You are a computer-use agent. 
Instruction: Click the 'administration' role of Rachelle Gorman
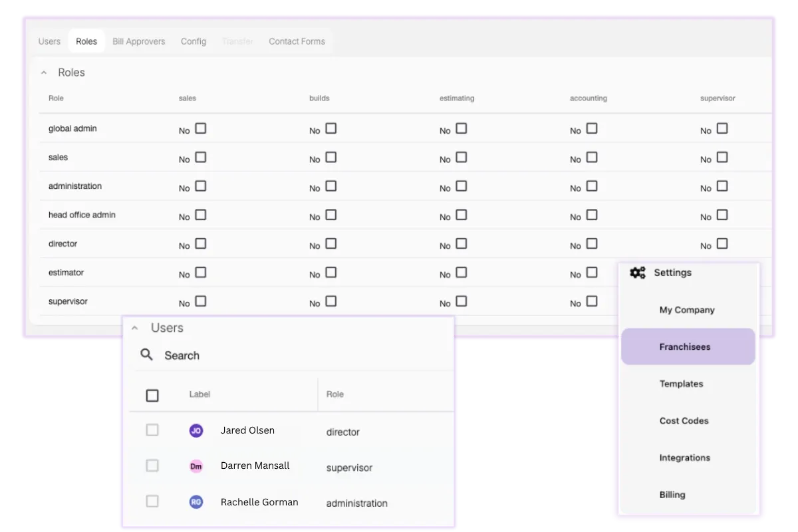point(356,503)
